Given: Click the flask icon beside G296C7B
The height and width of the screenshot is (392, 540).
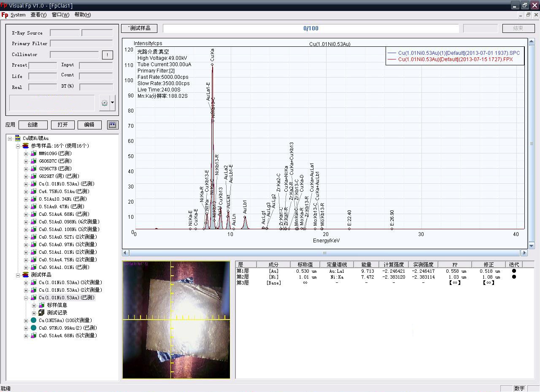Looking at the screenshot, I should [34, 169].
